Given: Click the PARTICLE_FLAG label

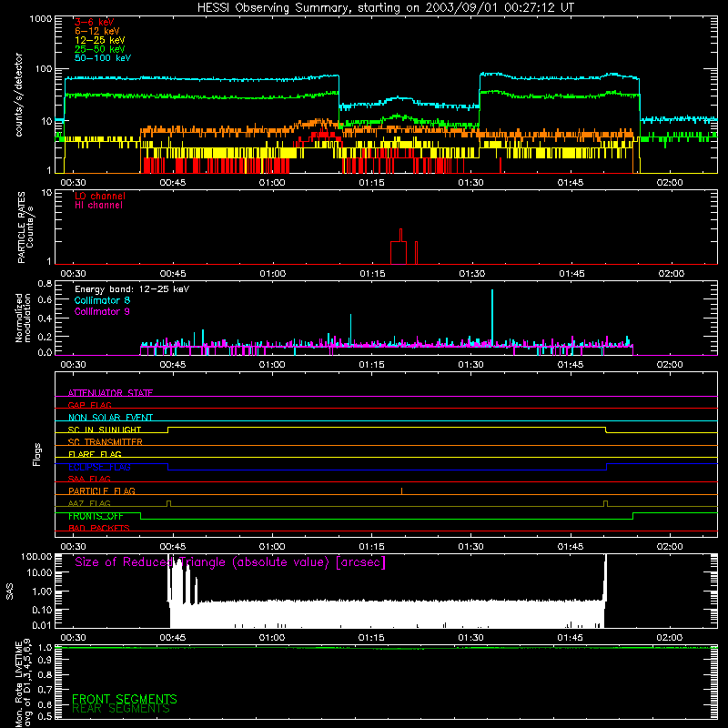Looking at the screenshot, I should tap(102, 490).
